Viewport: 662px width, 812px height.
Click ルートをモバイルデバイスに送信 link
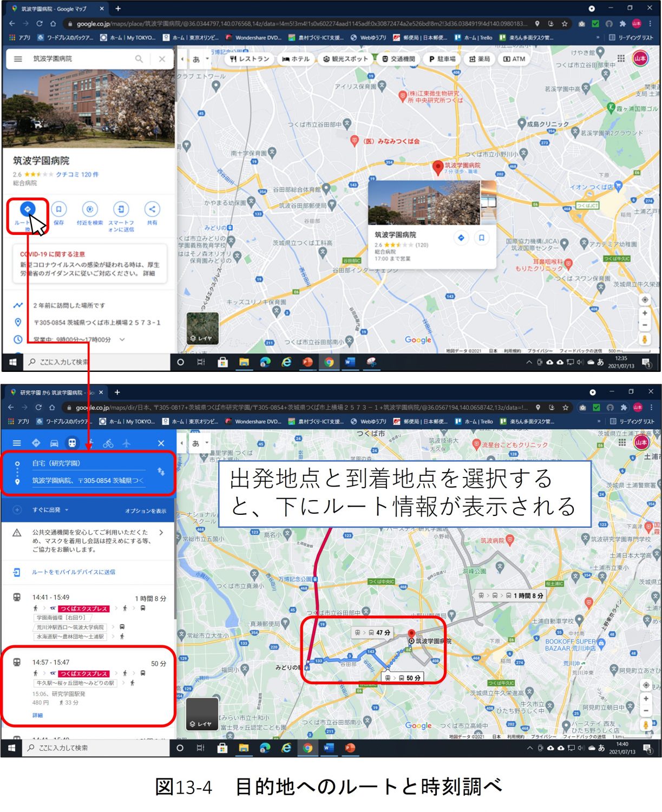[73, 572]
